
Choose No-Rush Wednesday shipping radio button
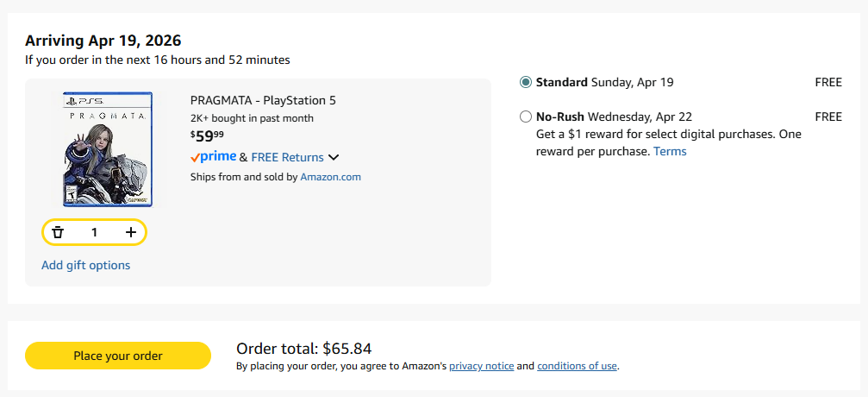point(526,117)
